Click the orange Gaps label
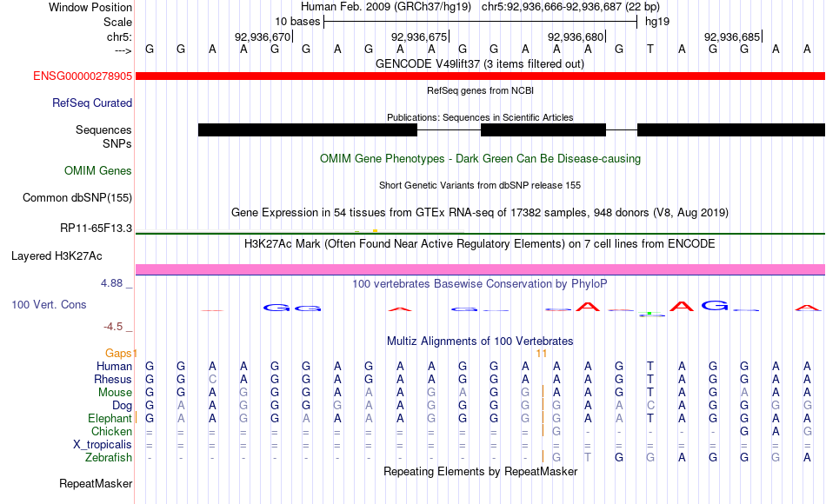 118,354
